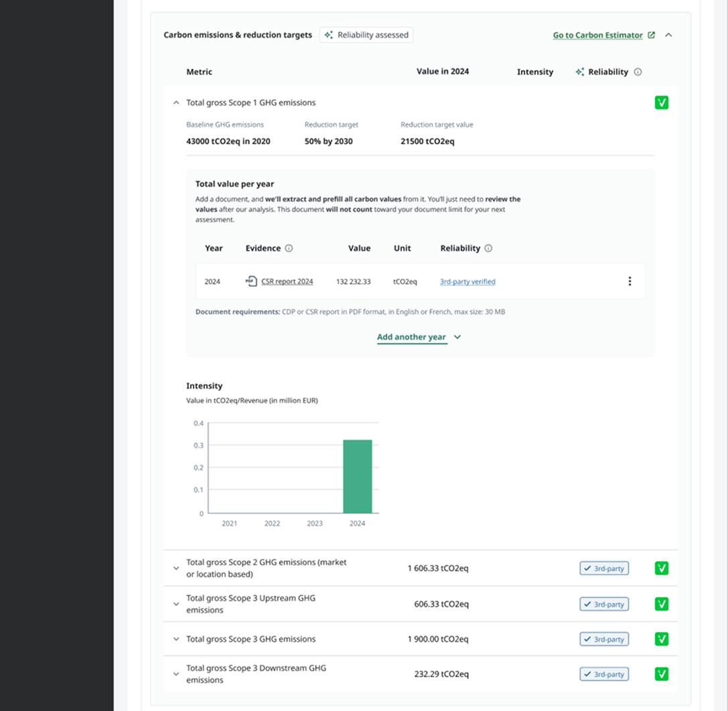
Task: Toggle green checkmark for Scope 2 emissions
Action: pos(662,568)
